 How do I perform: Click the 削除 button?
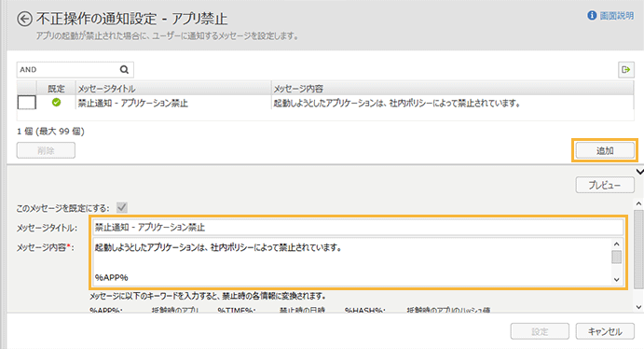click(x=46, y=150)
